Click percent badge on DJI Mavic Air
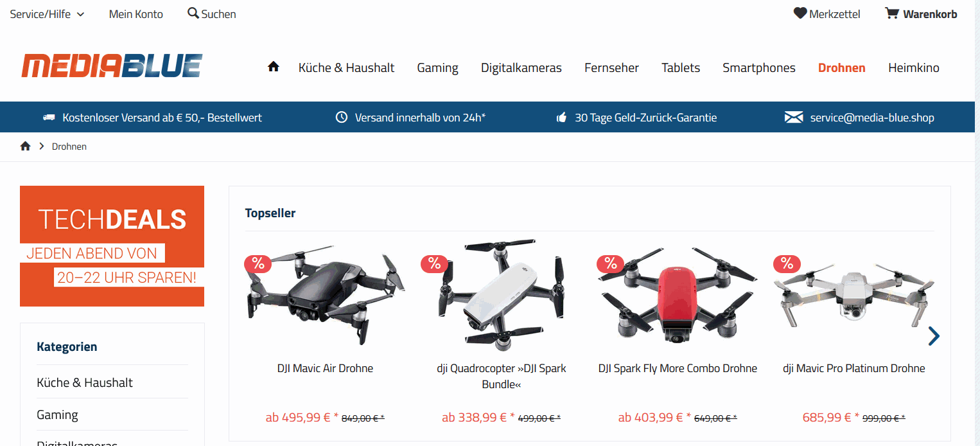The height and width of the screenshot is (446, 980). click(x=258, y=263)
